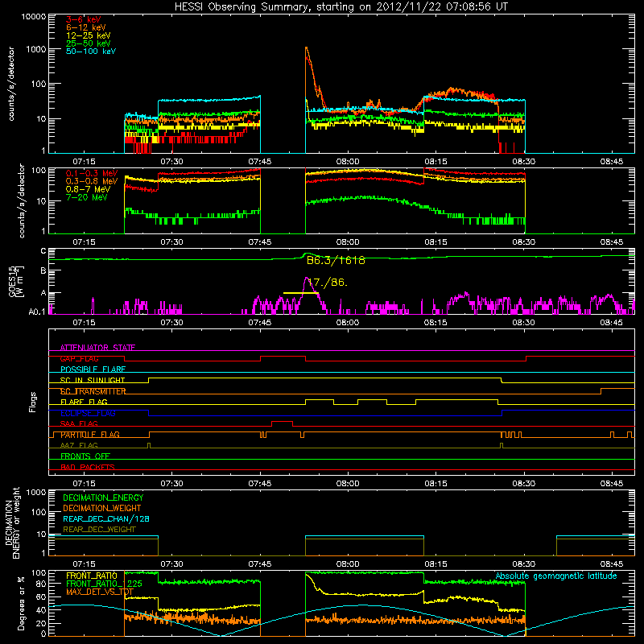Click the 17./86. annotation in GOES panel
Screen dimensions: 644x644
click(328, 283)
